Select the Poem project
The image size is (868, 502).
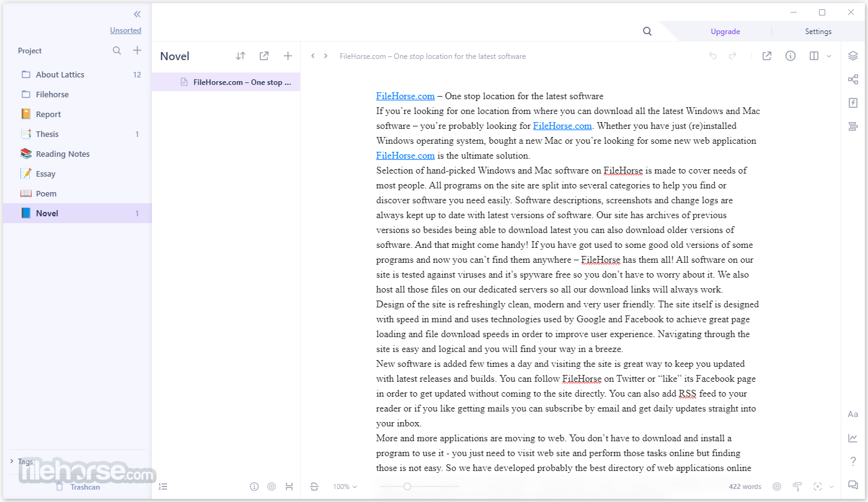[x=77, y=193]
